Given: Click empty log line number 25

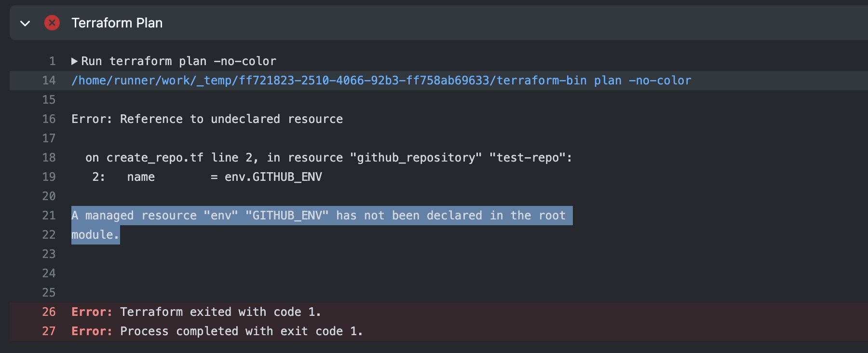Looking at the screenshot, I should pyautogui.click(x=49, y=293).
